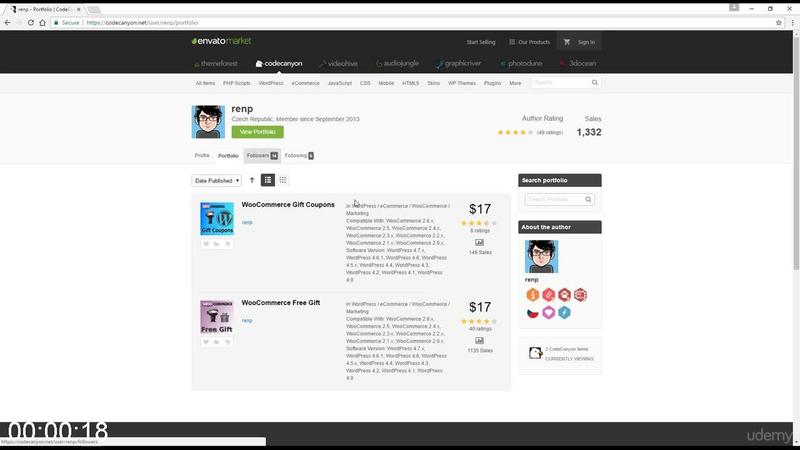Click the Envato Market logo
This screenshot has height=450, width=800.
coord(221,41)
